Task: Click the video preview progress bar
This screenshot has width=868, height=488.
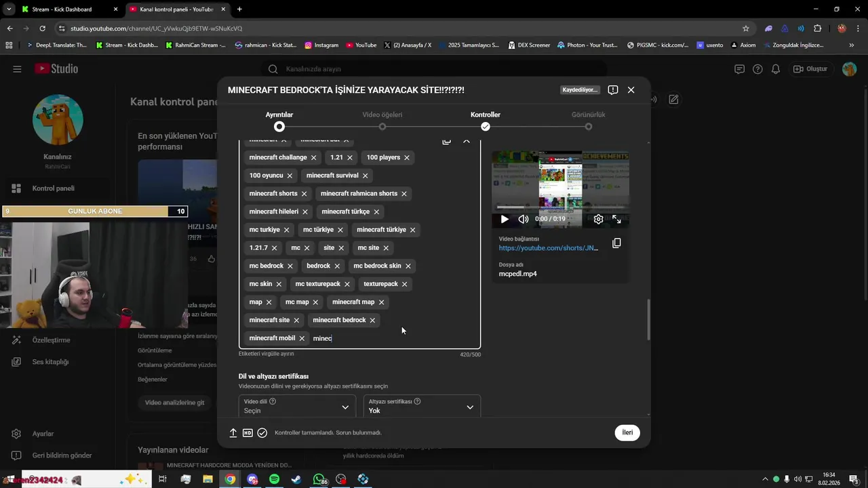Action: [x=560, y=207]
